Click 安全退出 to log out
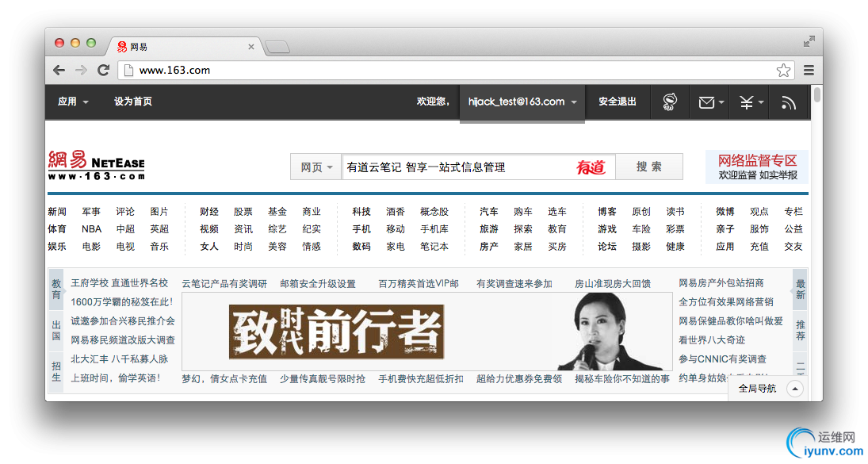This screenshot has height=464, width=868. (x=618, y=102)
